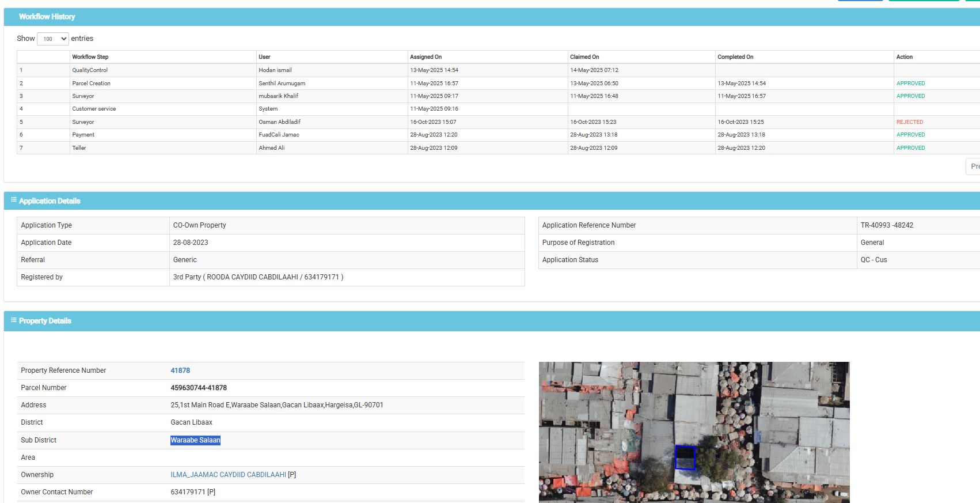Image resolution: width=980 pixels, height=503 pixels.
Task: Click owner contact number 634179171 [P]
Action: [x=193, y=492]
